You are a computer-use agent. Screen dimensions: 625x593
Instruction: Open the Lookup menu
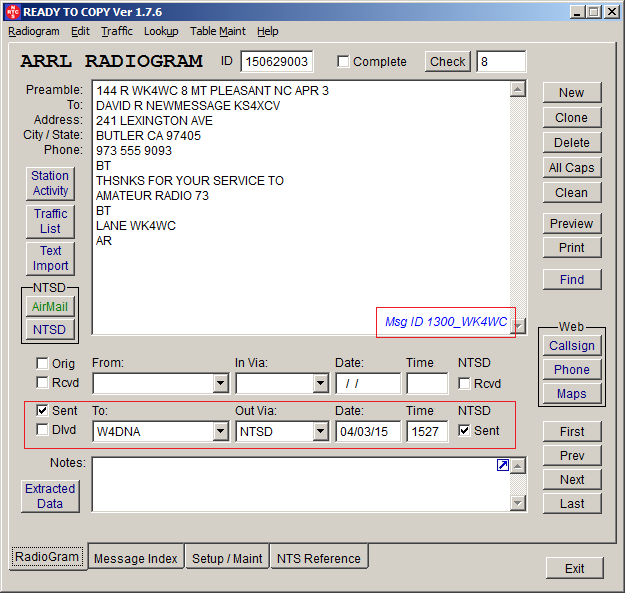point(161,31)
